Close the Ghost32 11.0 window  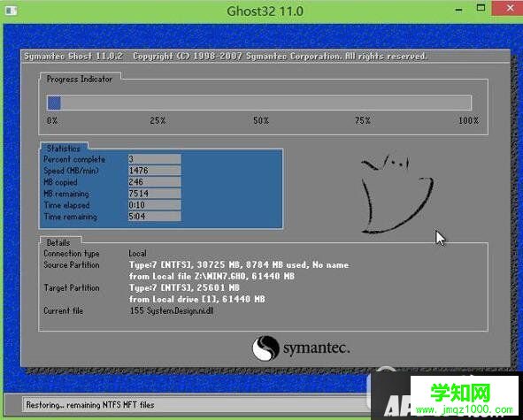coord(507,8)
